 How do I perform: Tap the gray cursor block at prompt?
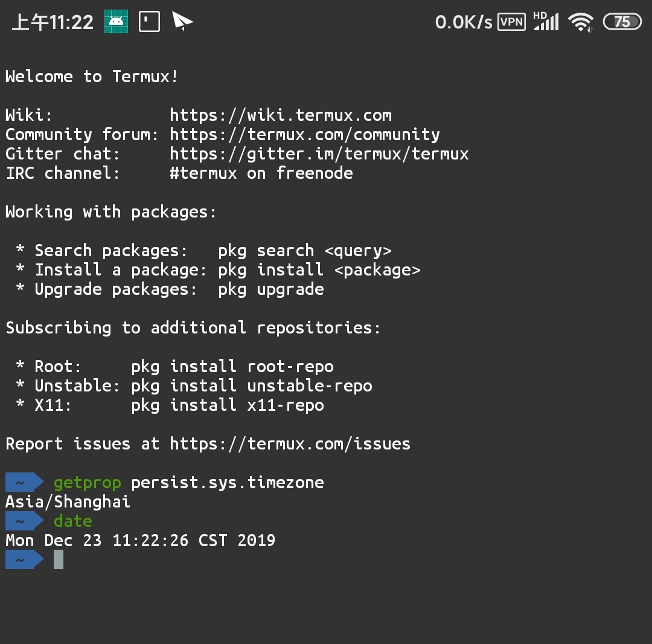coord(59,559)
